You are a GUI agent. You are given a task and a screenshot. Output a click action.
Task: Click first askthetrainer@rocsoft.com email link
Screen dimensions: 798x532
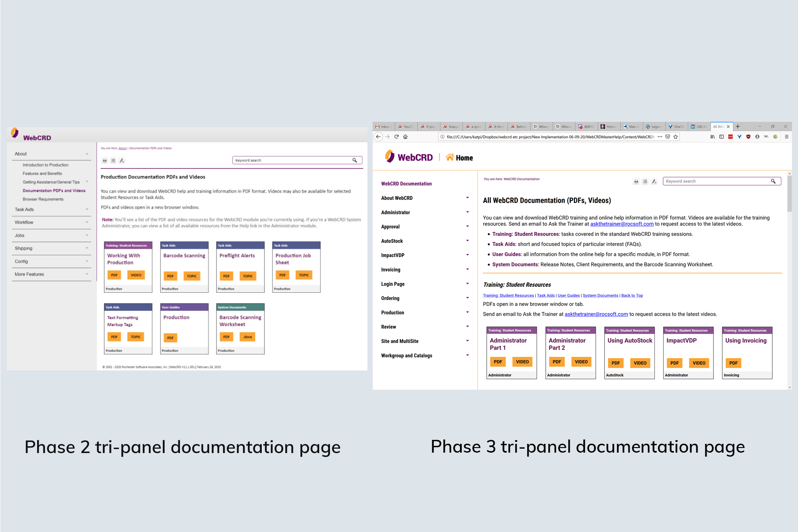(622, 224)
